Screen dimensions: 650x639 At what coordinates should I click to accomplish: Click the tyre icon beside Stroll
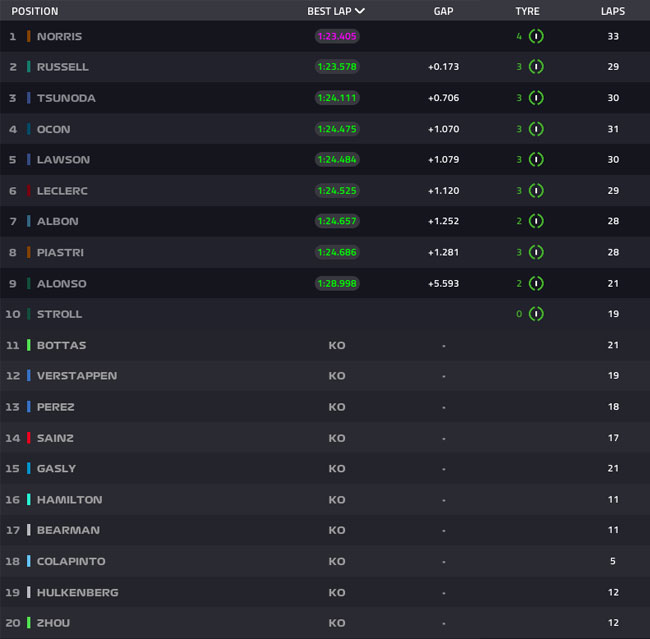click(x=536, y=314)
